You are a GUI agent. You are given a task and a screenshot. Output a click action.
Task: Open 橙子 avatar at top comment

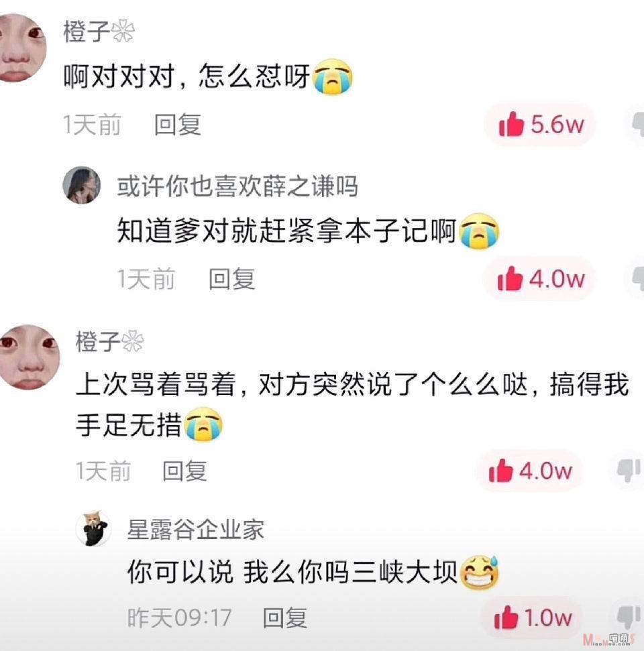click(21, 48)
